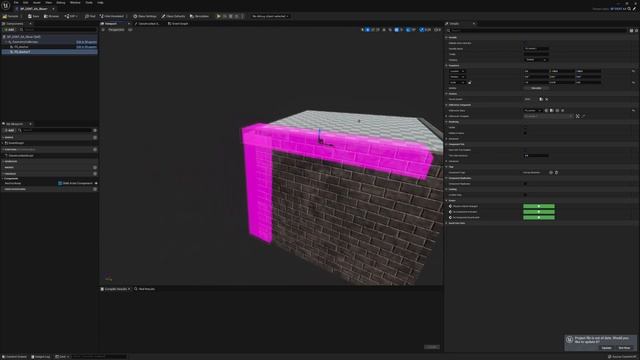
Task: Open the Location type dropdown
Action: click(457, 71)
